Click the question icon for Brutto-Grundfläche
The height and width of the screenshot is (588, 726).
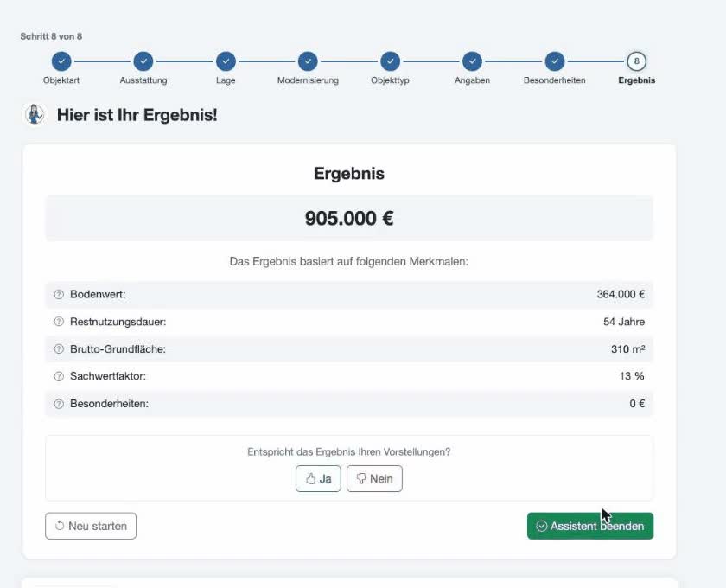[59, 348]
